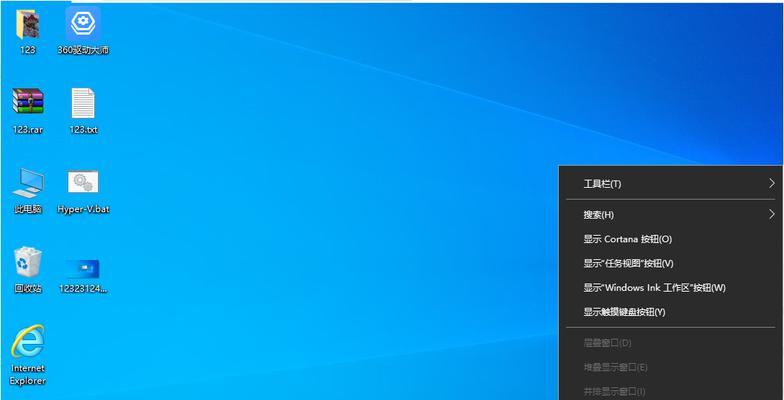
Task: Select the 123 folder icon
Action: pos(28,24)
